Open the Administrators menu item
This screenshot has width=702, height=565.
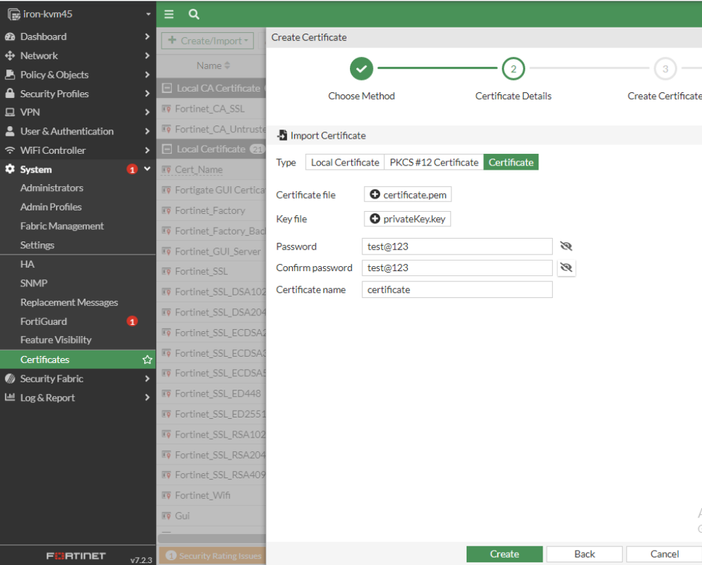(x=52, y=188)
